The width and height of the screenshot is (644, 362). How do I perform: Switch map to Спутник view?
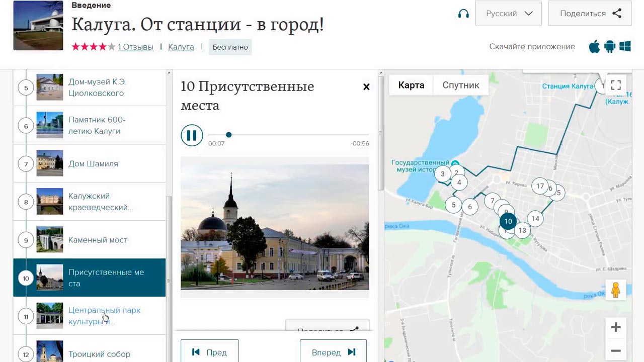coord(460,85)
